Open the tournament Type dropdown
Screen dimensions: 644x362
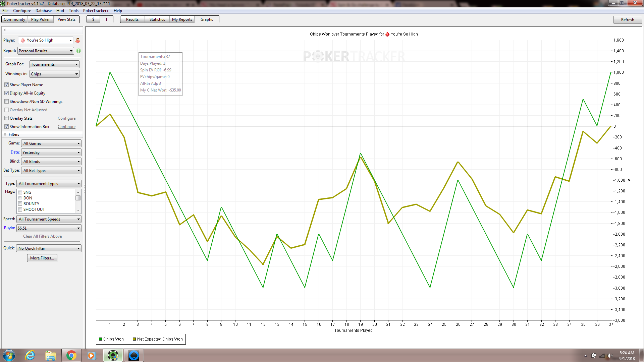49,184
